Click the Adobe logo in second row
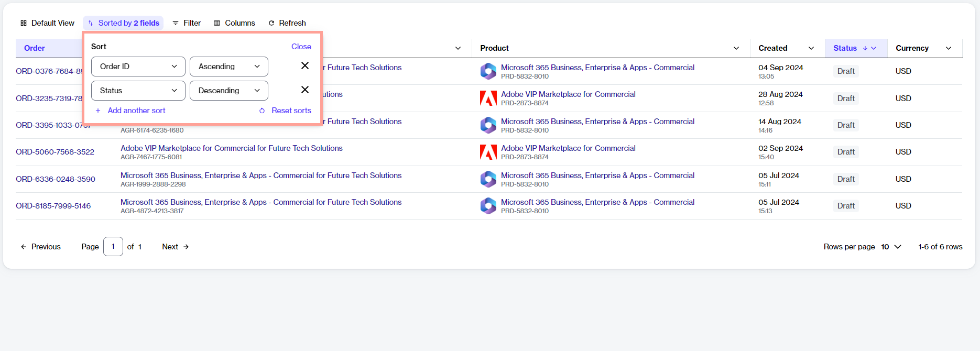Image resolution: width=980 pixels, height=351 pixels. pyautogui.click(x=488, y=98)
